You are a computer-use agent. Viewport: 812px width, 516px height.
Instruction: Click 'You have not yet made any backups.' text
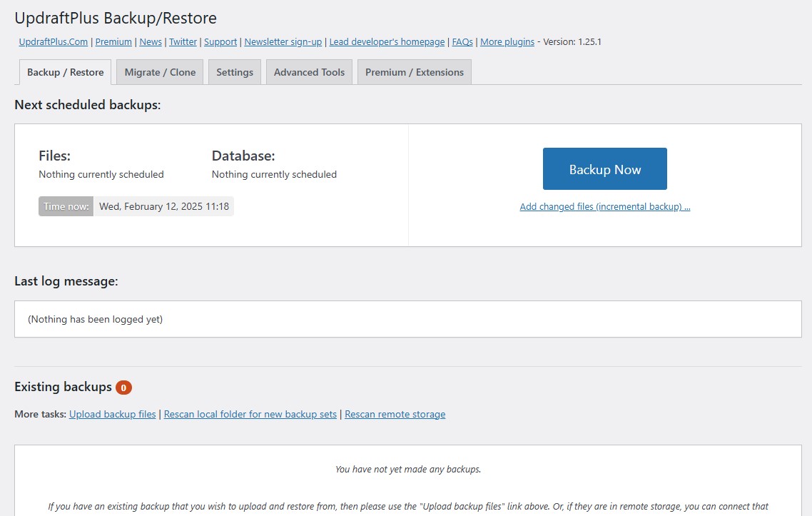408,470
